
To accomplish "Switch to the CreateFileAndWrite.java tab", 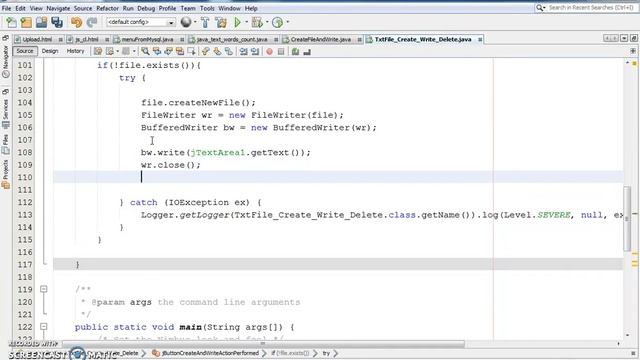I will pyautogui.click(x=321, y=40).
